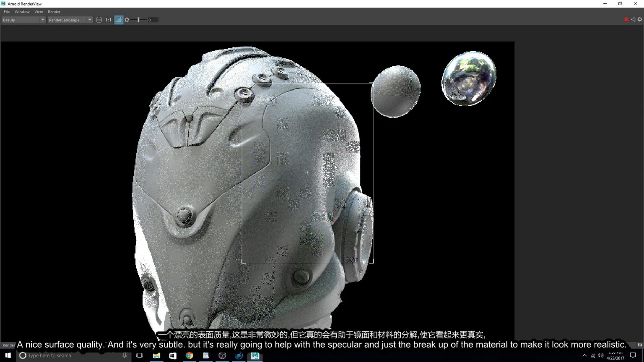Click the AB comparison circle icon
This screenshot has width=644, height=362.
pos(99,20)
